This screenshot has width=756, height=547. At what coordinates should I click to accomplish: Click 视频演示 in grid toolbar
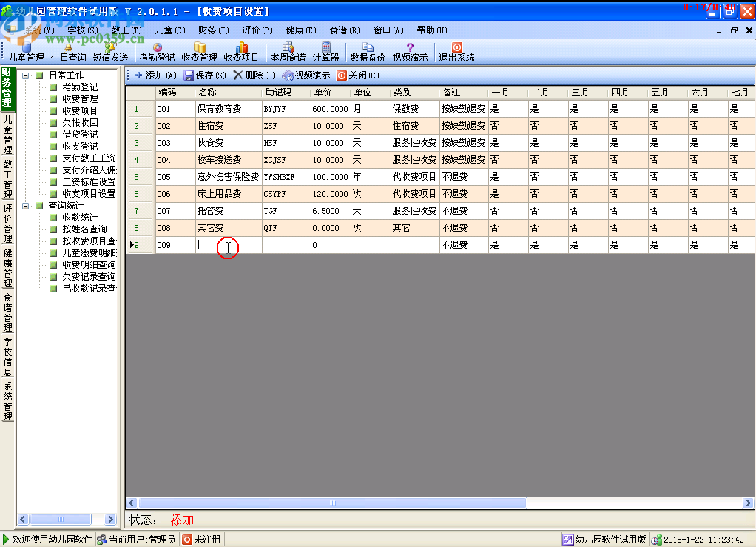[x=306, y=75]
